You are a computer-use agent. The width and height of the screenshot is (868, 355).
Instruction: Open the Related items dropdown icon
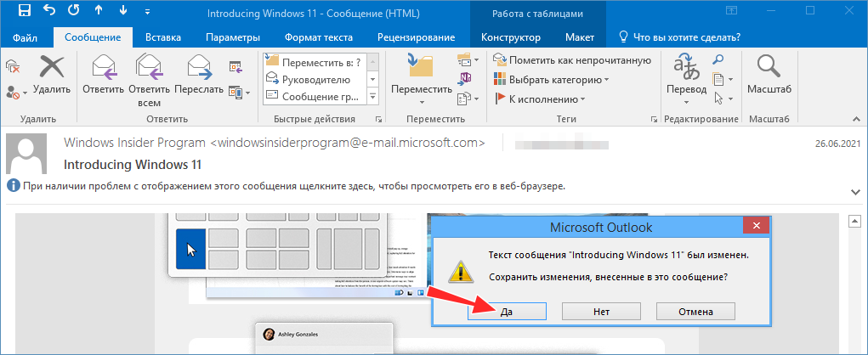tap(723, 79)
